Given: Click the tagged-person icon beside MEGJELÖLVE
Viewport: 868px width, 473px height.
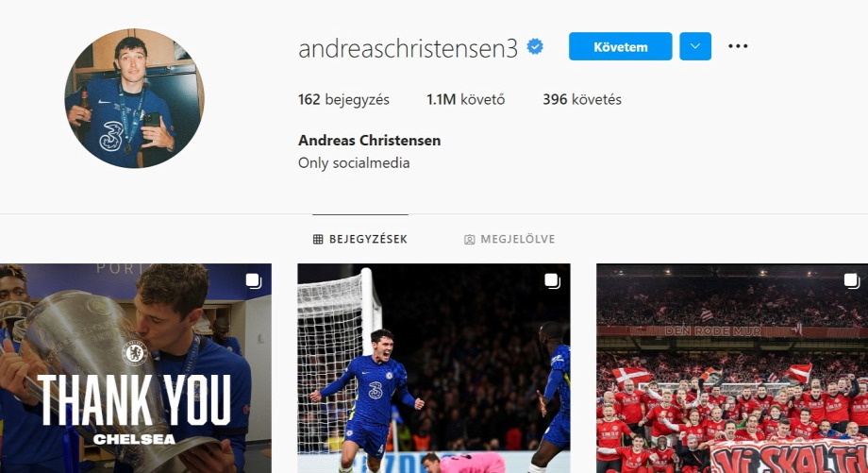Looking at the screenshot, I should tap(470, 239).
